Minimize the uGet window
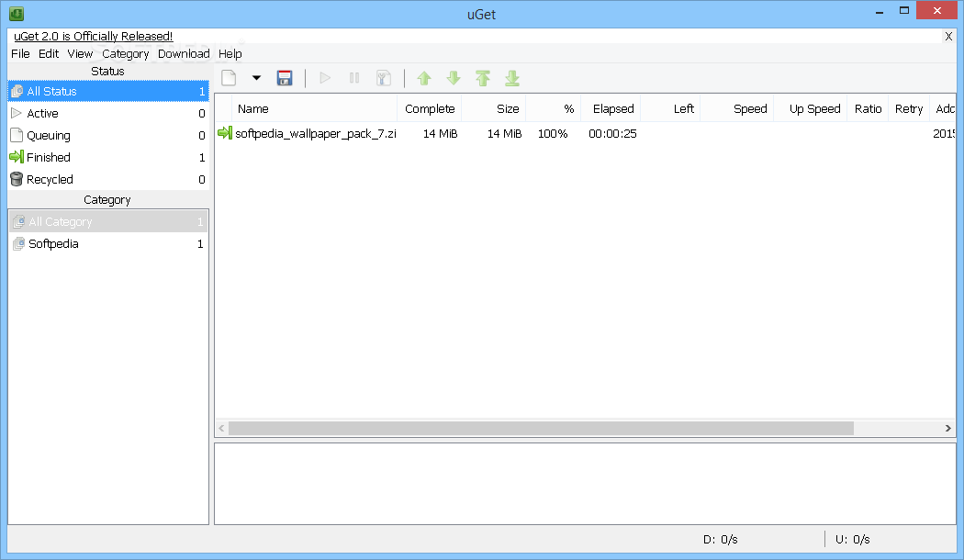 click(880, 11)
